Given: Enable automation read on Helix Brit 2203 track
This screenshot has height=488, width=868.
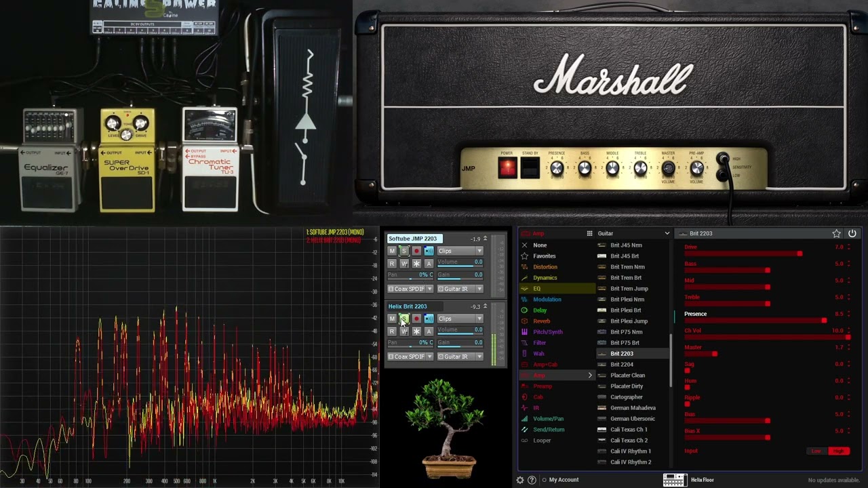Looking at the screenshot, I should point(392,331).
